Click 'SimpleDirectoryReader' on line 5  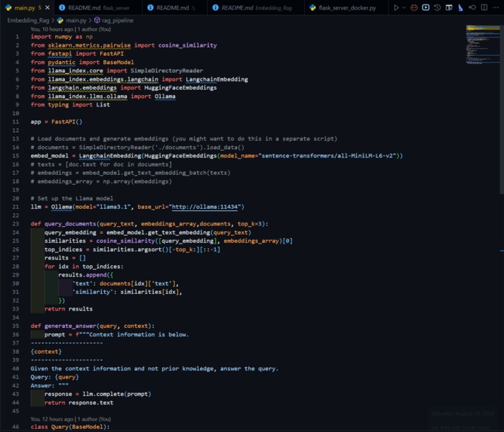point(167,71)
